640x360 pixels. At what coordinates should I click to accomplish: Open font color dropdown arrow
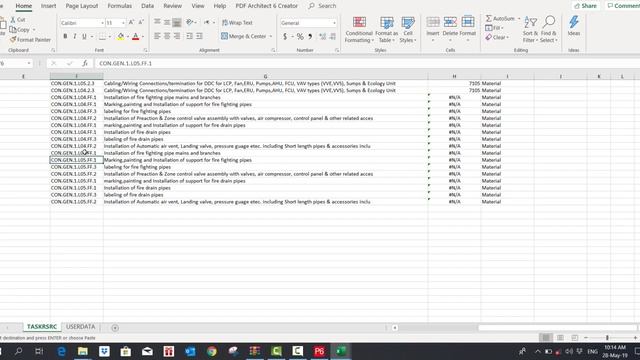coord(143,36)
